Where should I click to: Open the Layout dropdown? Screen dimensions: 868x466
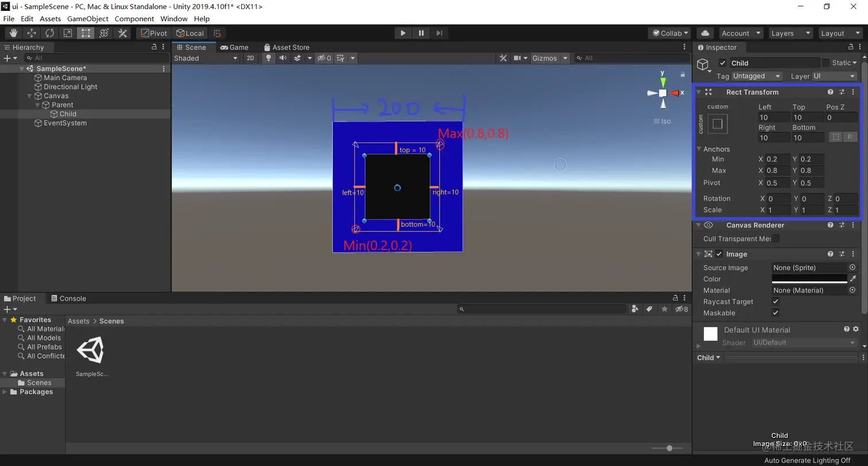coord(839,33)
